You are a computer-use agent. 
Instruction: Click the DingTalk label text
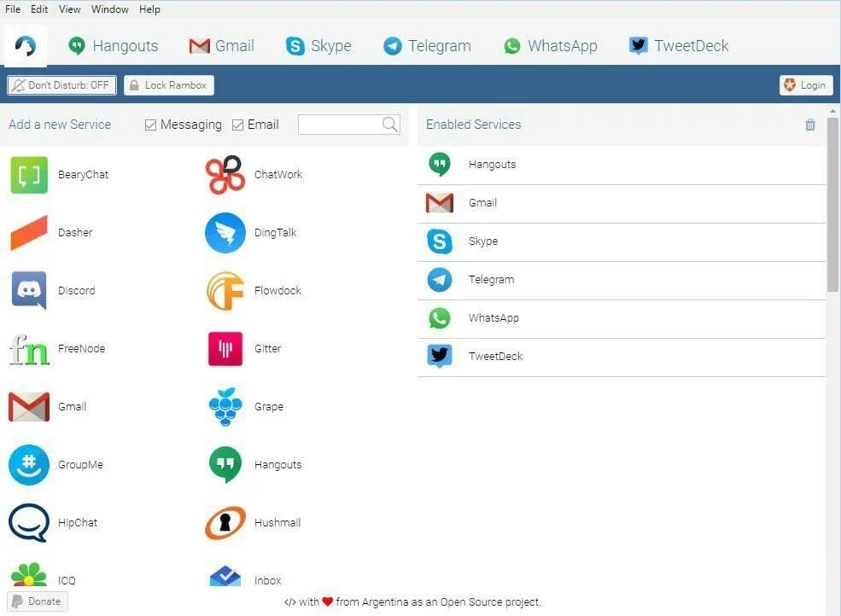(275, 233)
